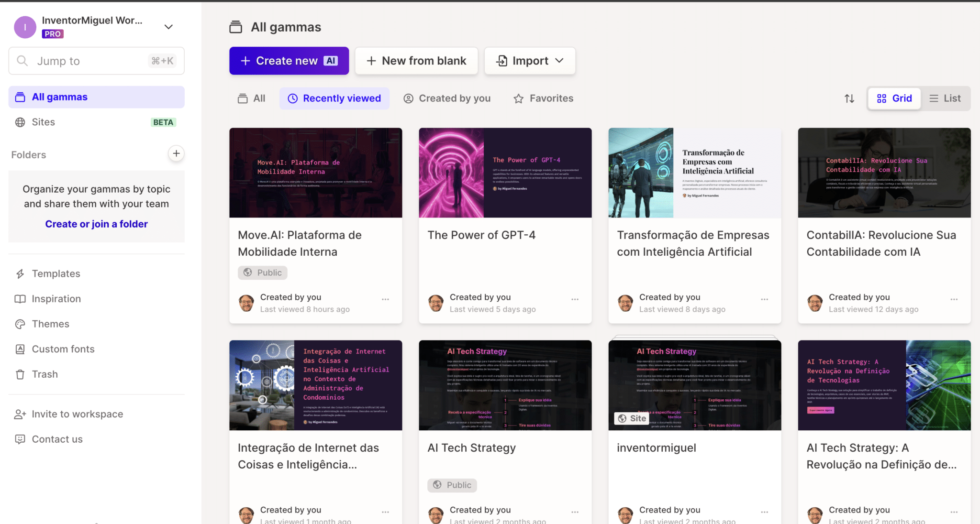Screen dimensions: 980x524
Task: Open Transformação de Empresas thumbnail
Action: coord(695,173)
